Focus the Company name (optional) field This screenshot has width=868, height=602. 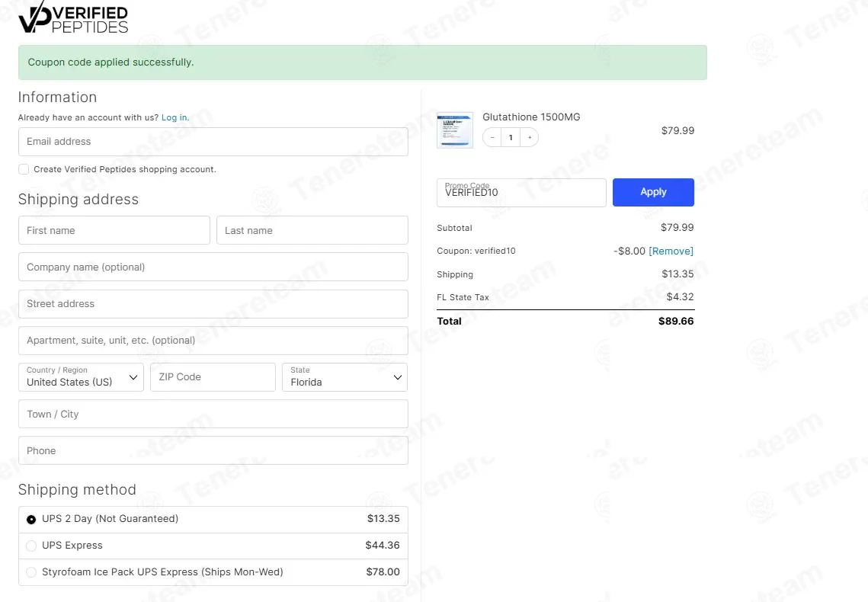coord(213,267)
